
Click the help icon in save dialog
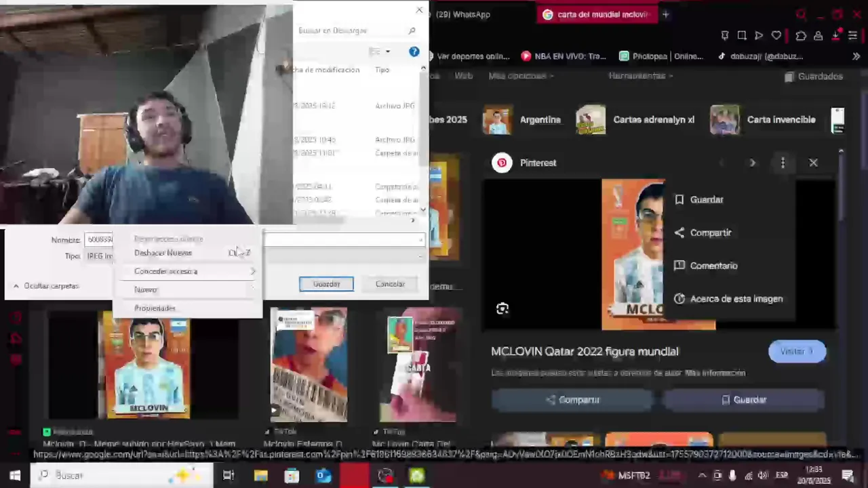pos(414,52)
